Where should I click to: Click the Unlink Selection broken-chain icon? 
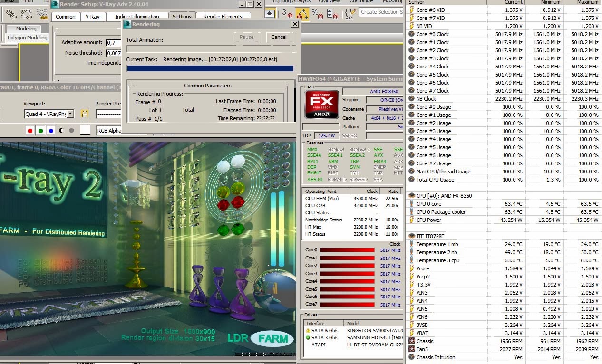26,14
